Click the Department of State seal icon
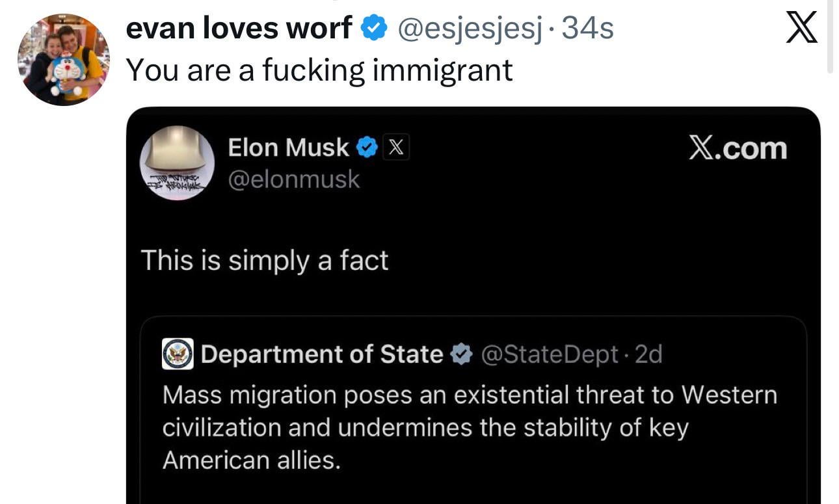This screenshot has width=839, height=504. [x=178, y=354]
